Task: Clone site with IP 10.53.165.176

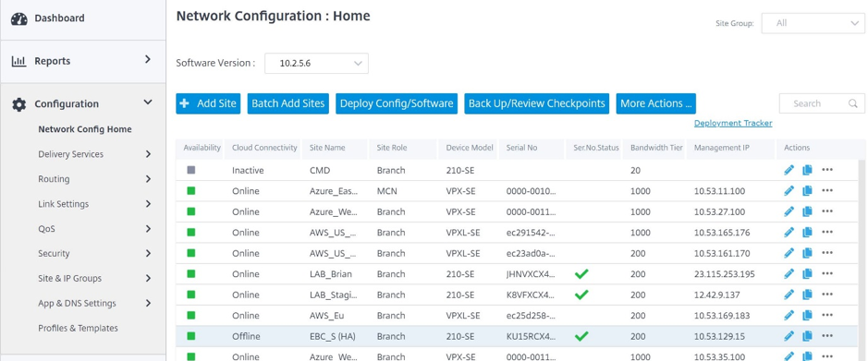Action: [807, 232]
